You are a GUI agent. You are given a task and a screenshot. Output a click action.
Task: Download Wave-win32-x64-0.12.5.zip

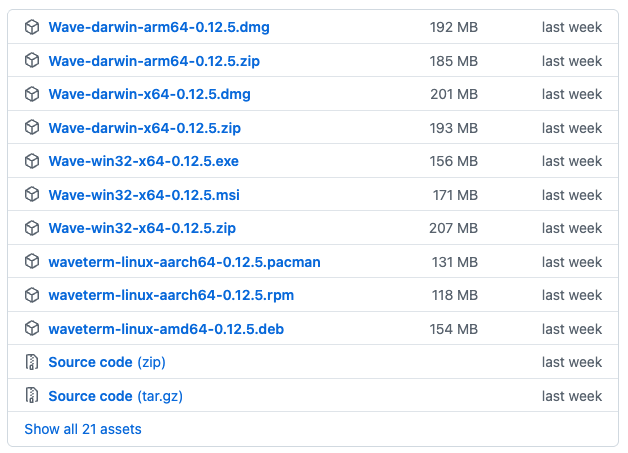pyautogui.click(x=142, y=228)
